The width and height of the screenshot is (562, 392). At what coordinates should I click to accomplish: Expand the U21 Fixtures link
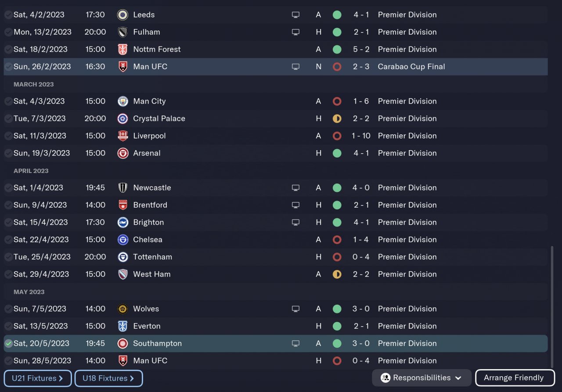37,378
